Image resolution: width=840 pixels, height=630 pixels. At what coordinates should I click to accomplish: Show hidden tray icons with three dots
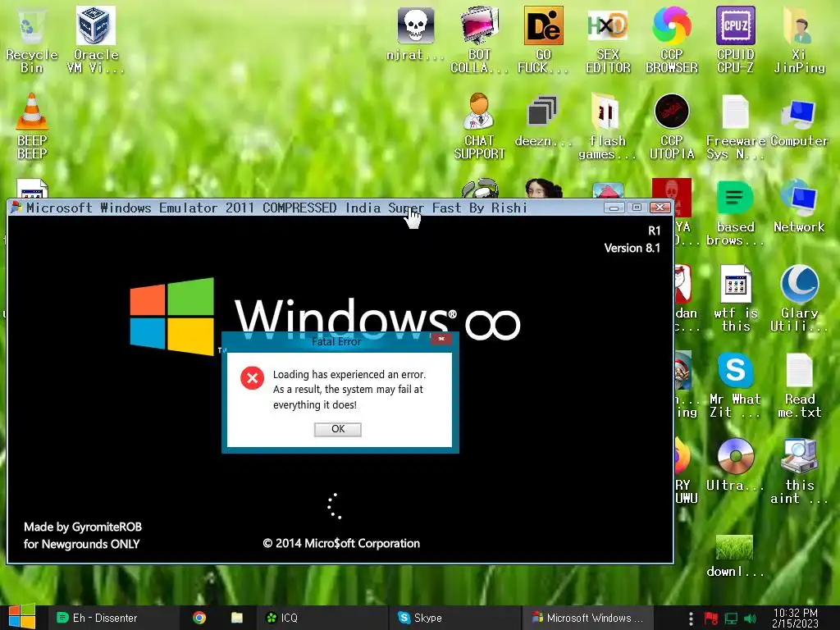point(691,619)
